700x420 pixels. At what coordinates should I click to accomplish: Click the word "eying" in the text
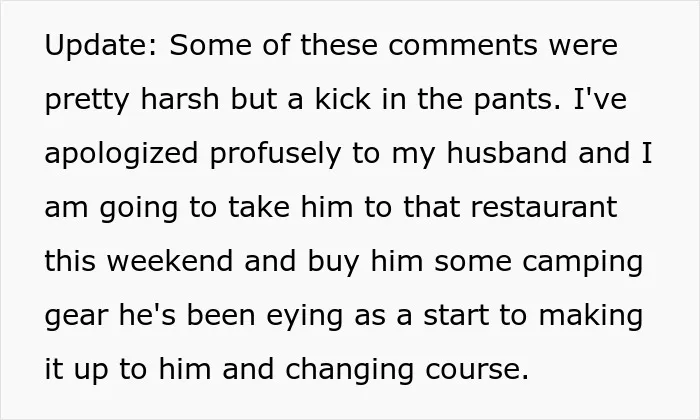tap(304, 317)
